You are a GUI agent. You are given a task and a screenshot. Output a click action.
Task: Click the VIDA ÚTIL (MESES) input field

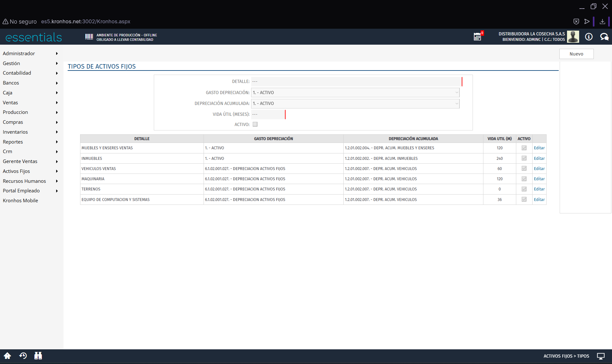pos(267,114)
